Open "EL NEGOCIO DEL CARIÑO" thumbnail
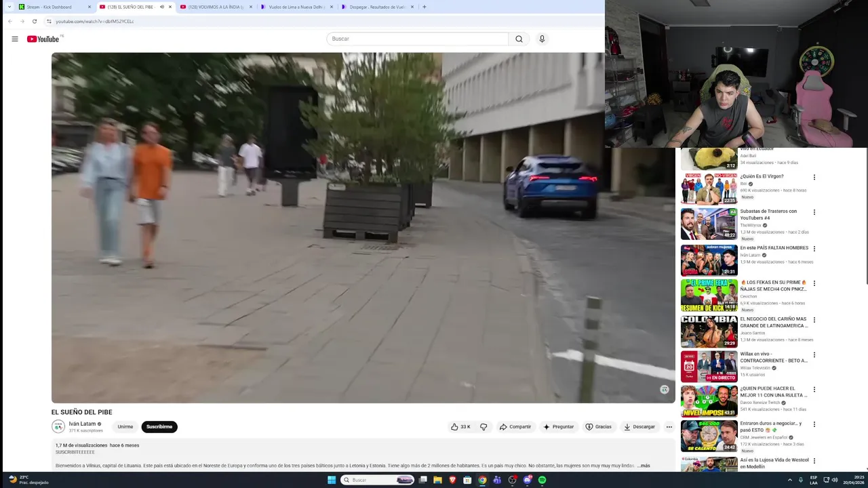Viewport: 868px width, 488px height. [x=709, y=331]
